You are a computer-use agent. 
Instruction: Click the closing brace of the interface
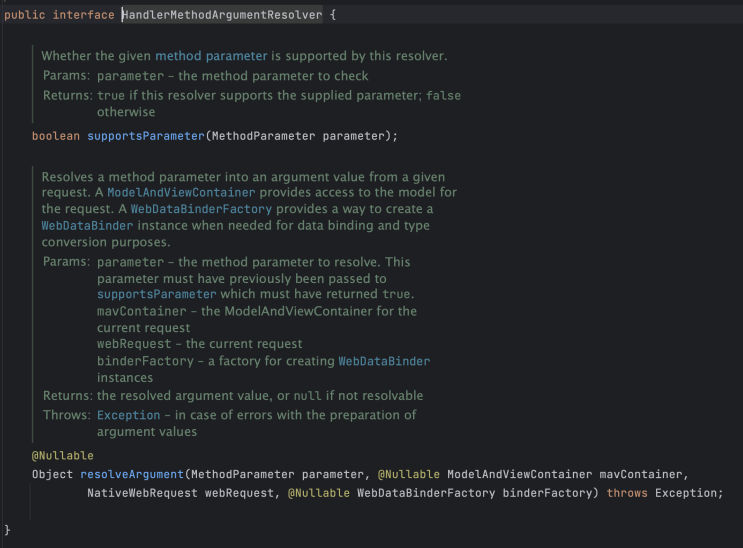[7, 530]
